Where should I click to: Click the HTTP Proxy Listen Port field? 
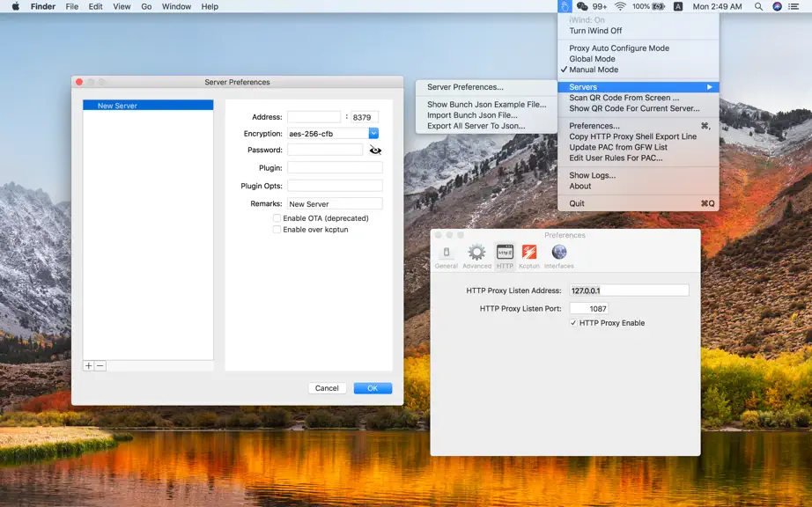(589, 309)
